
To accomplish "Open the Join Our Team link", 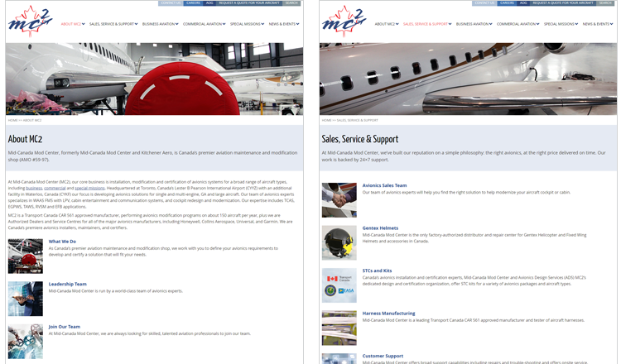I will (64, 327).
